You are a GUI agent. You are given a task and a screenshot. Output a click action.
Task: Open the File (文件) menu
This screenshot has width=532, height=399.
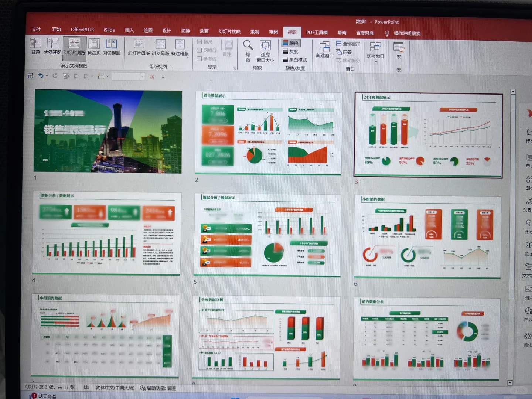pyautogui.click(x=36, y=29)
